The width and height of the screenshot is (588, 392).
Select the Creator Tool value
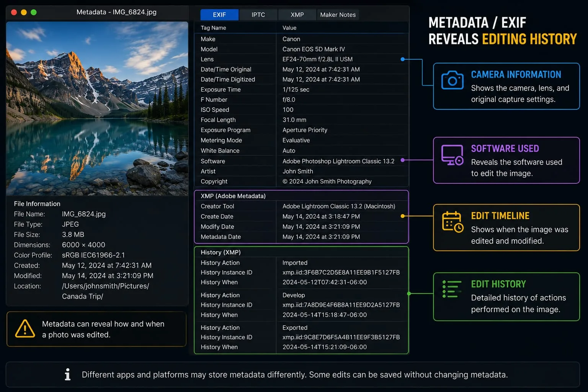click(x=339, y=206)
